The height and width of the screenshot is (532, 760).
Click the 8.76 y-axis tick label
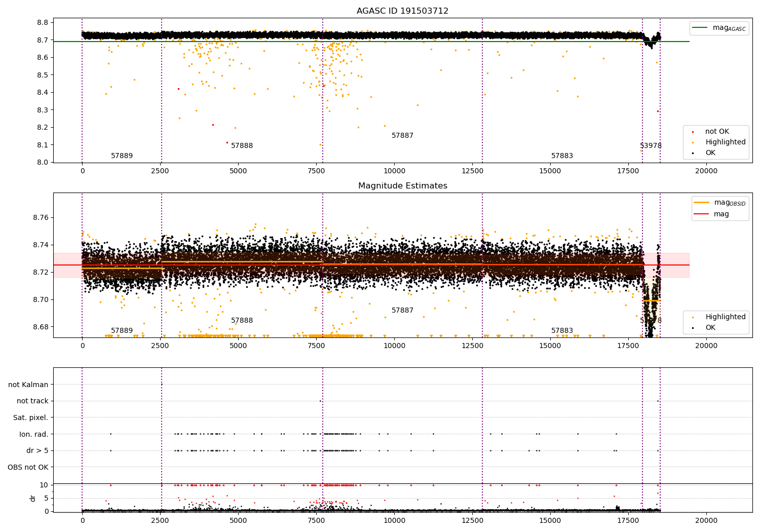[x=41, y=218]
